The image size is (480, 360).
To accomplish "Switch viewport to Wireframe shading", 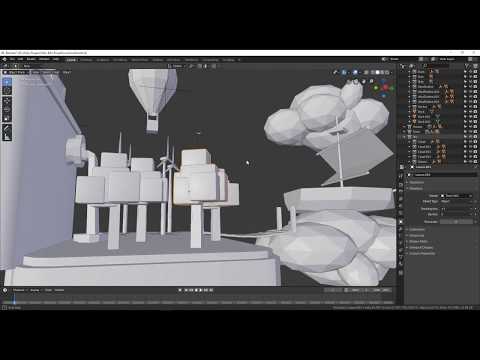I will (x=372, y=72).
